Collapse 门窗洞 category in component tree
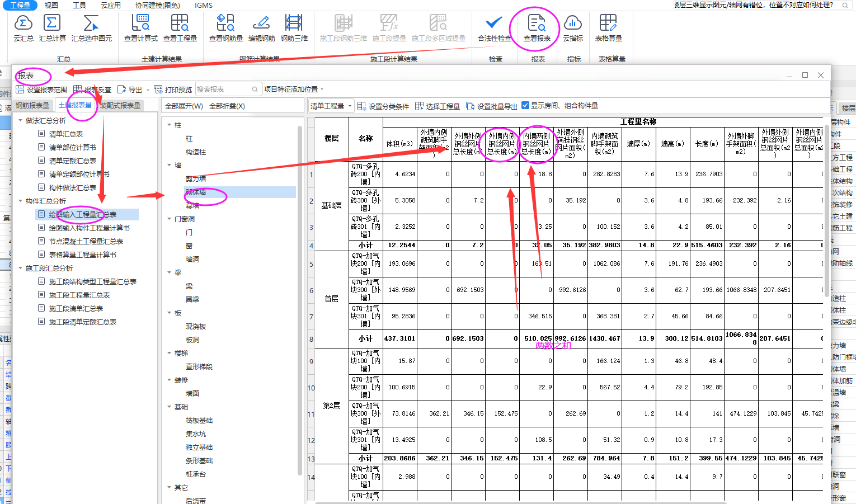Screen dimensions: 856x504 (x=170, y=219)
